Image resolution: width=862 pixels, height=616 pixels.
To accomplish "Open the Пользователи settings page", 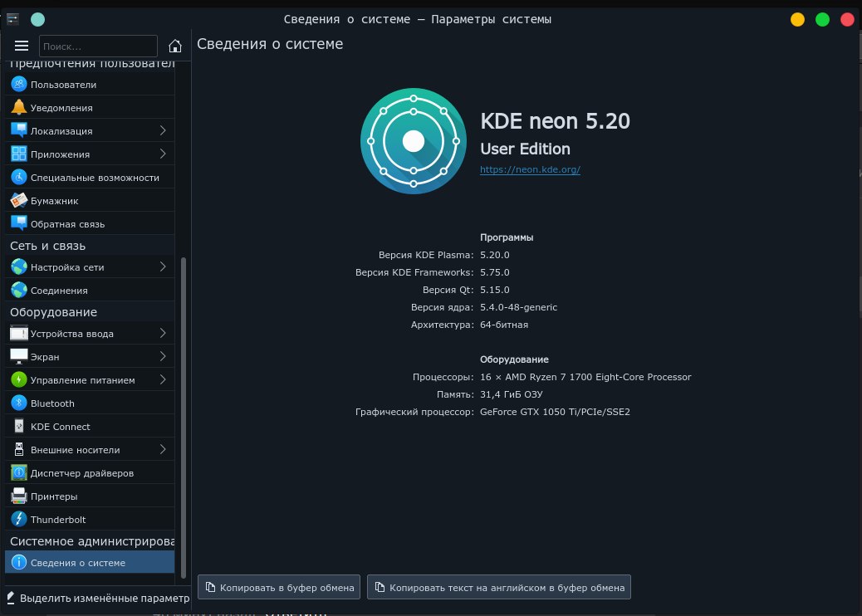I will (90, 84).
